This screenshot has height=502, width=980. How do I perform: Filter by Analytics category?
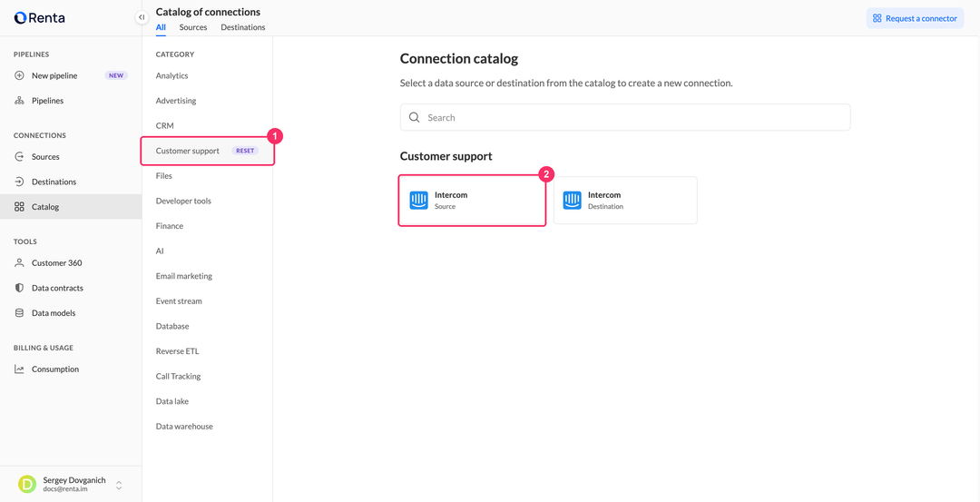tap(171, 75)
